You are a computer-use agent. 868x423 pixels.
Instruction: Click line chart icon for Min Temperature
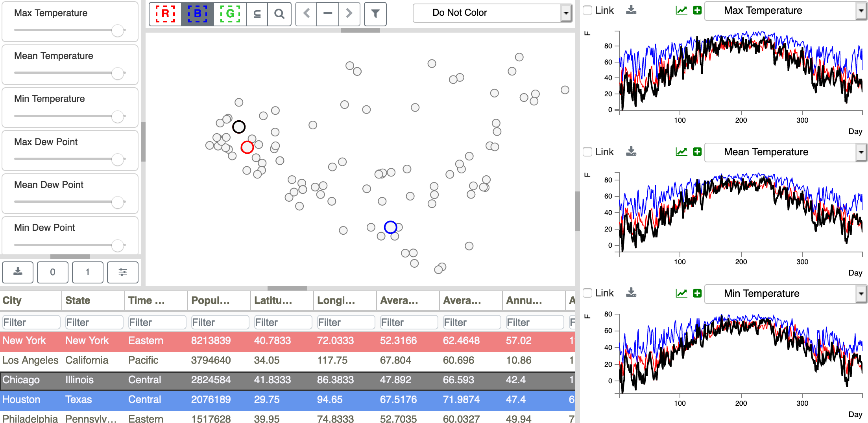[681, 293]
